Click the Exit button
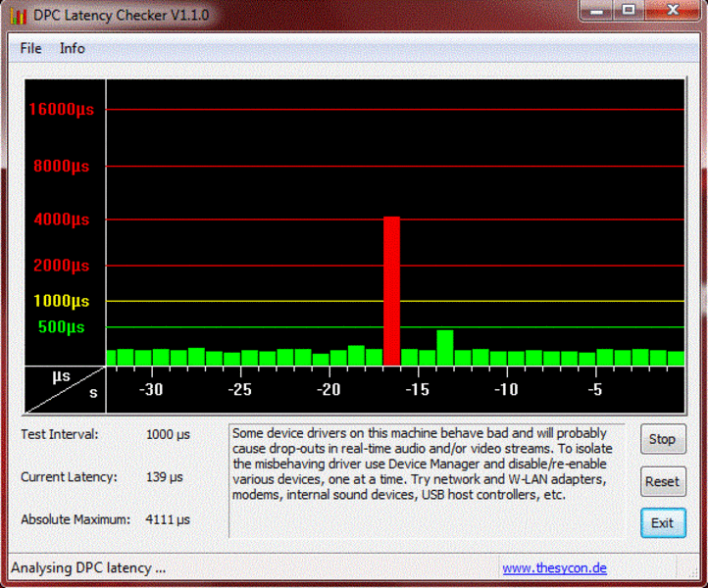The height and width of the screenshot is (588, 708). coord(663,523)
